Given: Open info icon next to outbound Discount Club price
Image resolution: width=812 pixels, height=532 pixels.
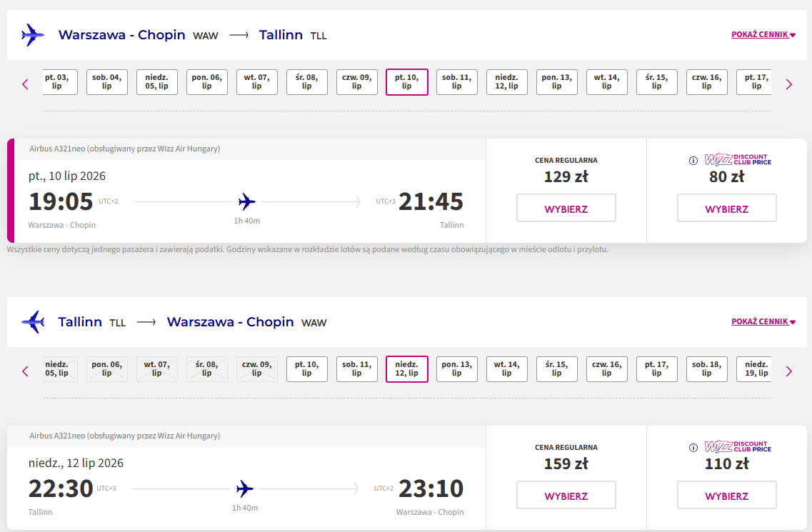Looking at the screenshot, I should pos(693,161).
